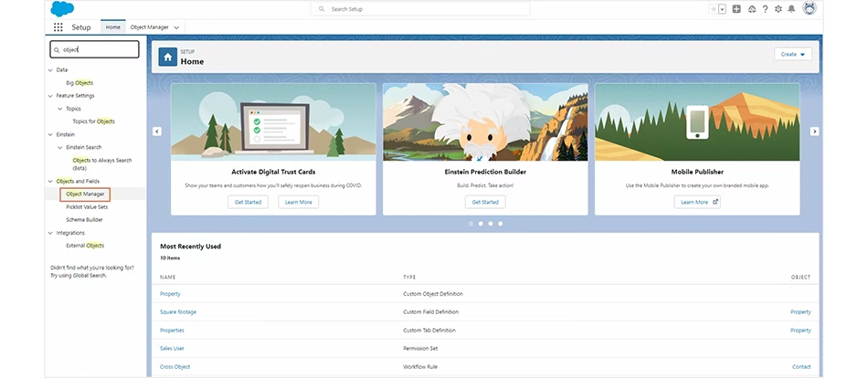
Task: Open Big Objects in sidebar
Action: (x=79, y=82)
